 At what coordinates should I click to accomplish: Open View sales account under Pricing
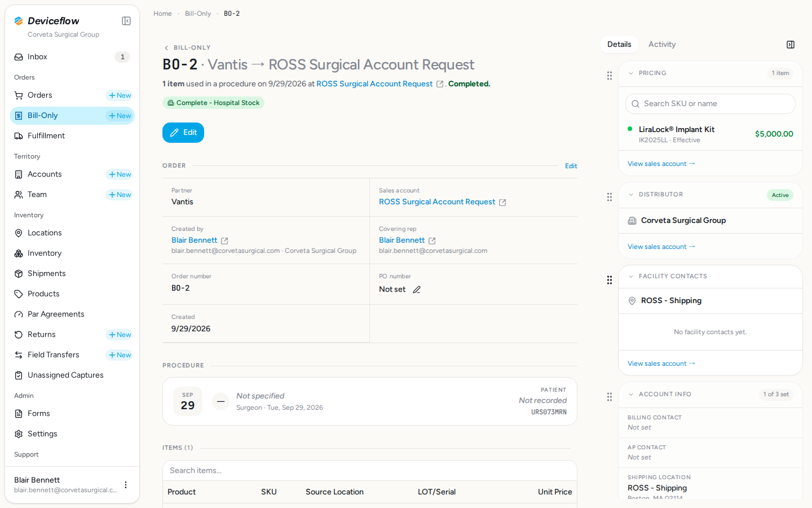coord(661,164)
